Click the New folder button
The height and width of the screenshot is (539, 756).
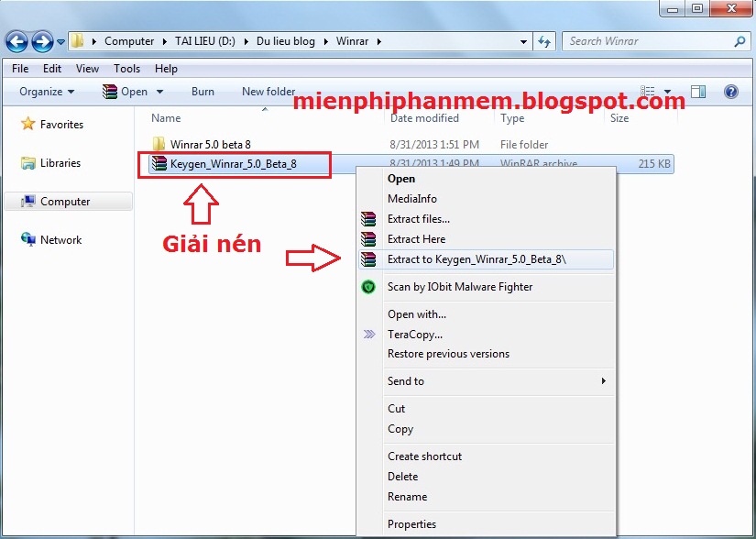(268, 91)
